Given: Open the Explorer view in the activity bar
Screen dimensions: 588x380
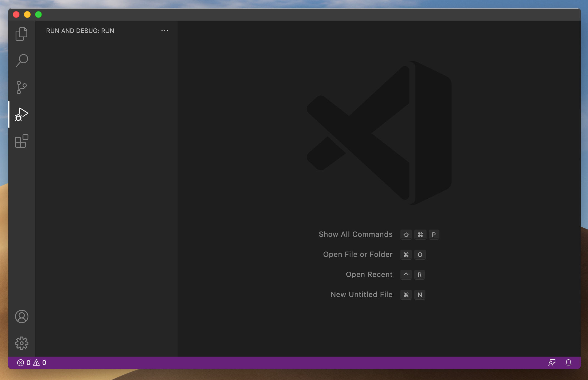Looking at the screenshot, I should point(22,33).
